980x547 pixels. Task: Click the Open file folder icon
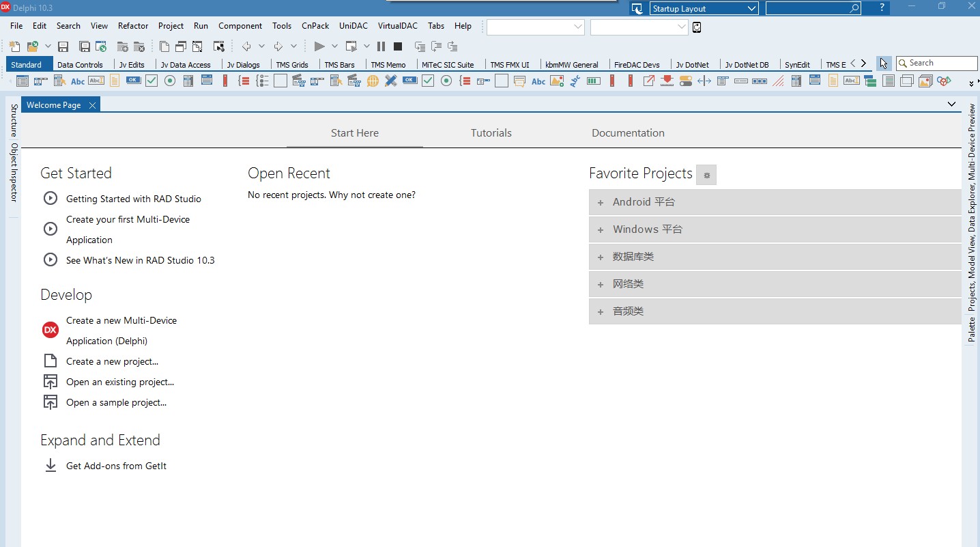click(x=32, y=46)
